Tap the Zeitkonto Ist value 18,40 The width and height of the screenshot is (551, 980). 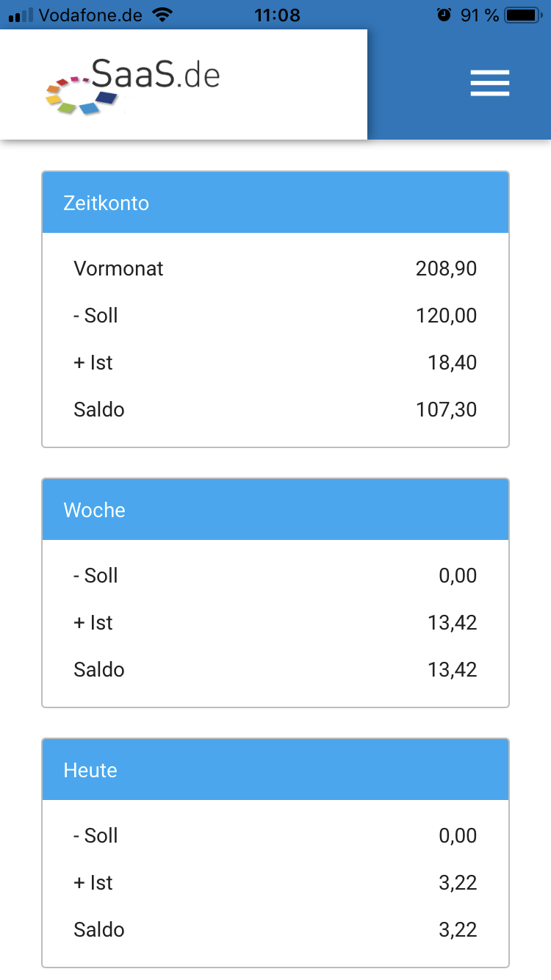pyautogui.click(x=453, y=362)
